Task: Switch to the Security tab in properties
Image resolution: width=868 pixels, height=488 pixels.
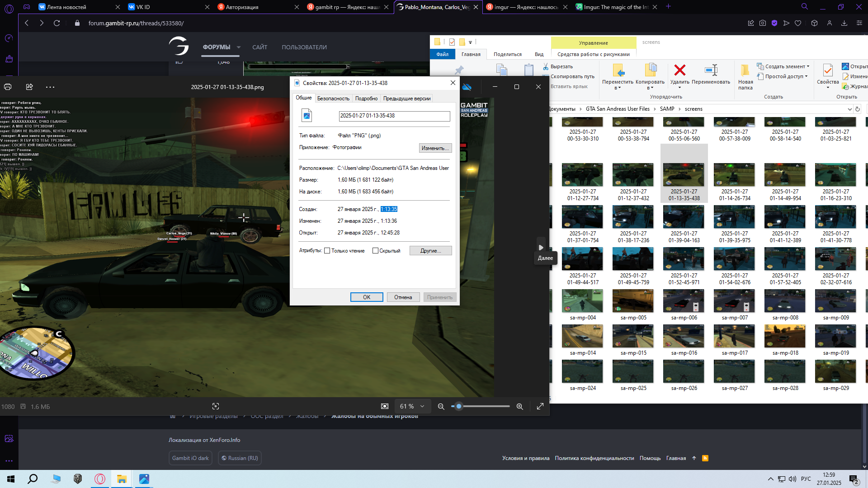Action: point(333,98)
